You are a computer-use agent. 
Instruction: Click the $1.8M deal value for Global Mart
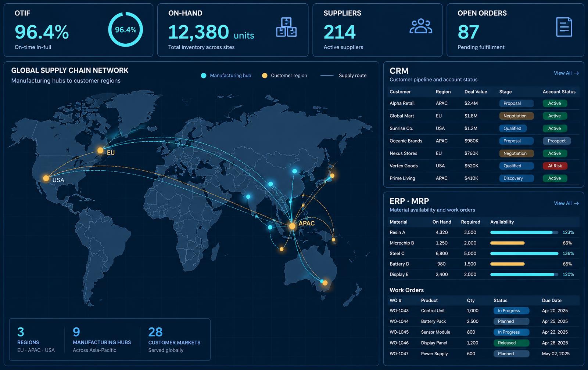(471, 116)
